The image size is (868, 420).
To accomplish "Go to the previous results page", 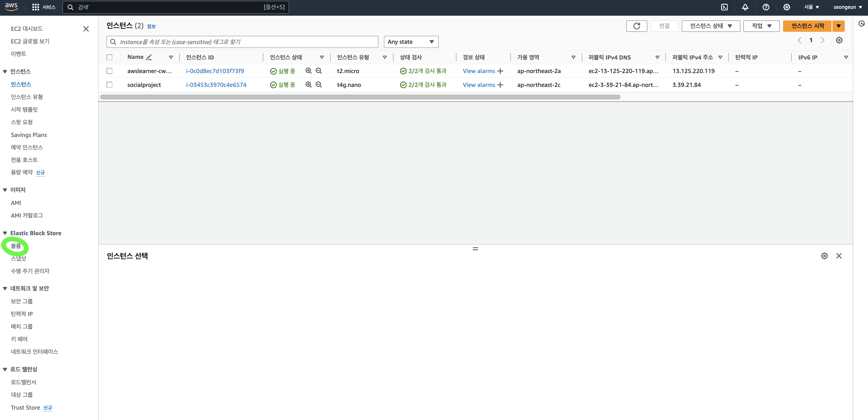I will coord(799,40).
